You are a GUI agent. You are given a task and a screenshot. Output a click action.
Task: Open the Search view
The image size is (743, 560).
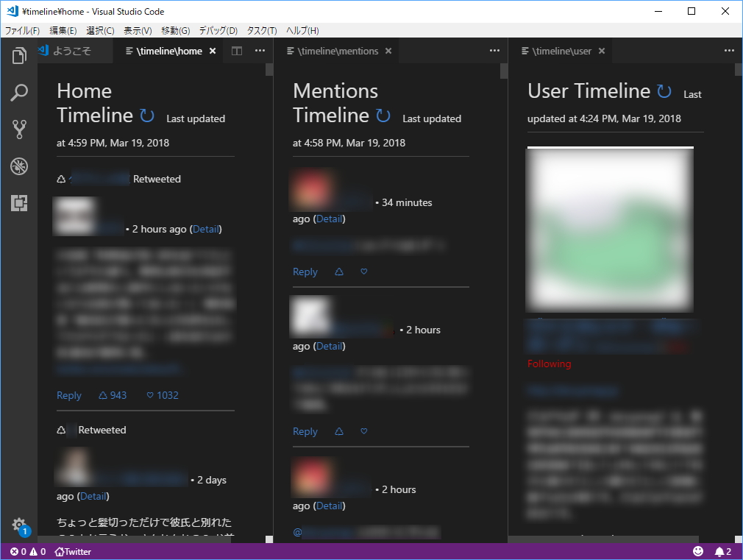coord(19,93)
